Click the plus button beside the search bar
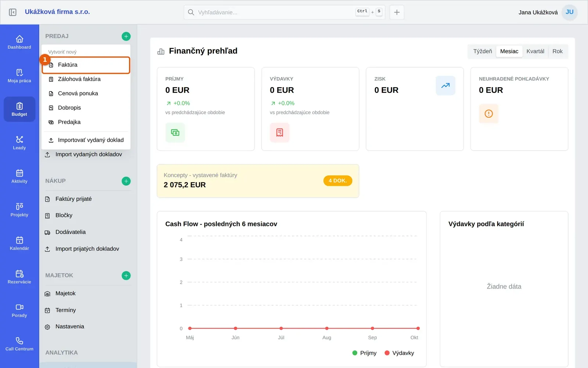Viewport: 588px width, 368px height. (397, 12)
